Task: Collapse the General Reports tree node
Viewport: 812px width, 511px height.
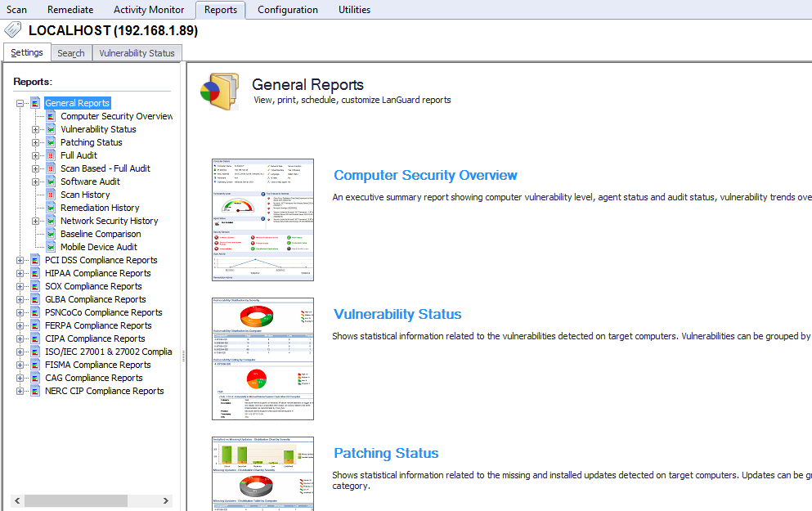Action: (20, 104)
